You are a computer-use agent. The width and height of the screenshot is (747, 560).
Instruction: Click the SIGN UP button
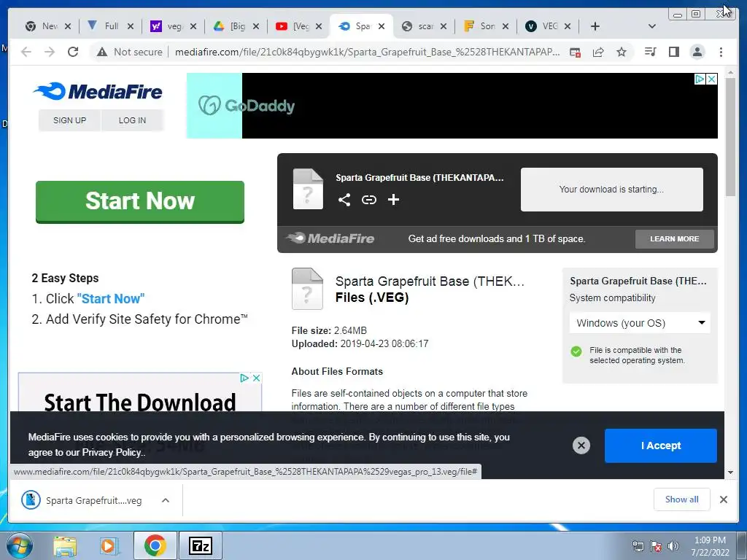(x=69, y=120)
